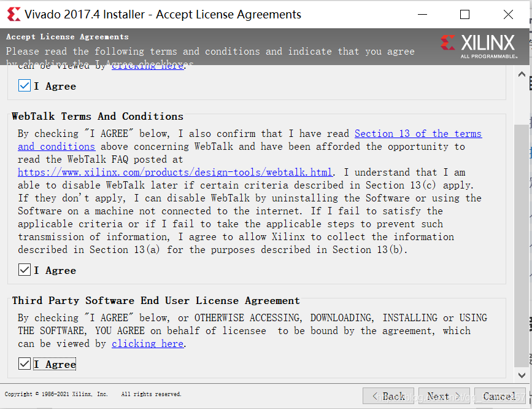Click the Accept License Agreements header text
The width and height of the screenshot is (532, 409).
click(67, 37)
